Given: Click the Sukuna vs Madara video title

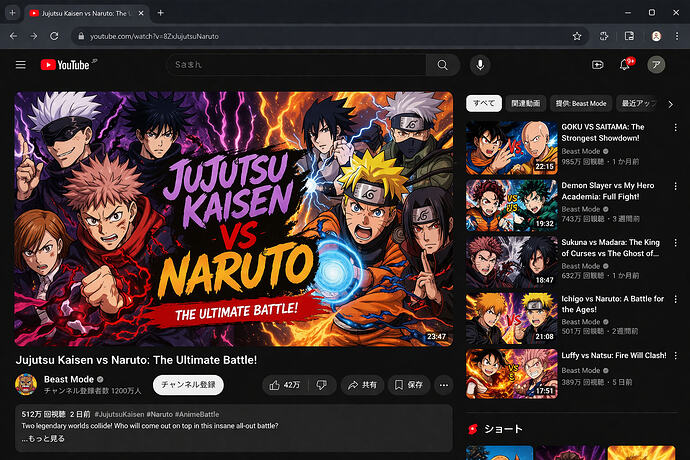Looking at the screenshot, I should click(610, 248).
